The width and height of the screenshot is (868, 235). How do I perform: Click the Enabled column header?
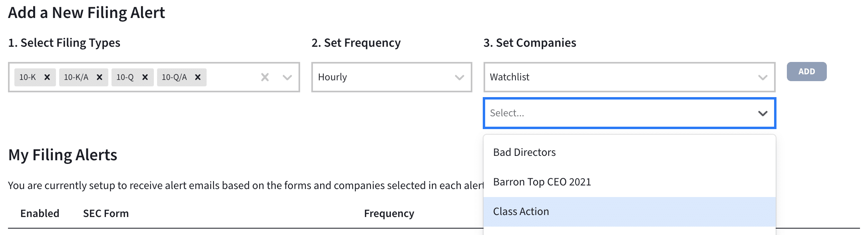(x=40, y=213)
